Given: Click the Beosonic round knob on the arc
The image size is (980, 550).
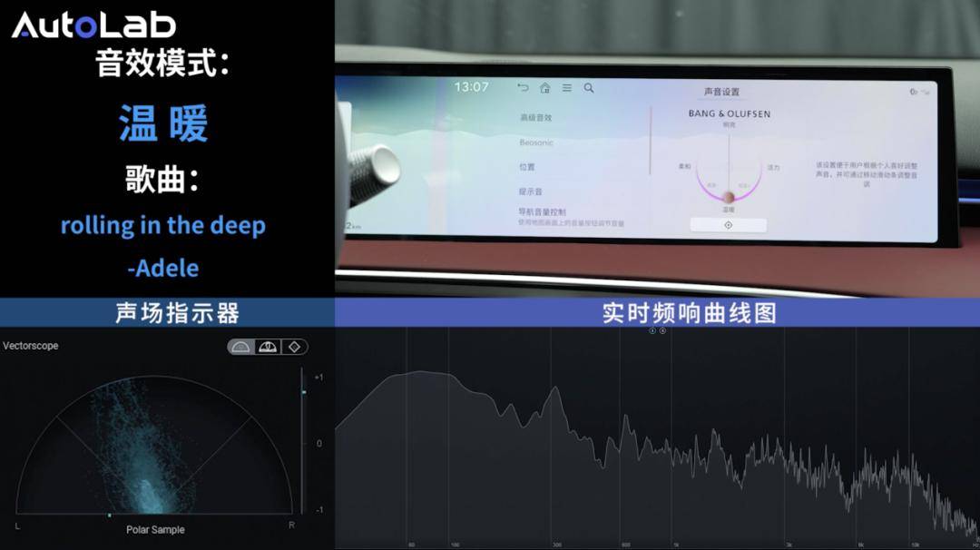Looking at the screenshot, I should (x=728, y=198).
